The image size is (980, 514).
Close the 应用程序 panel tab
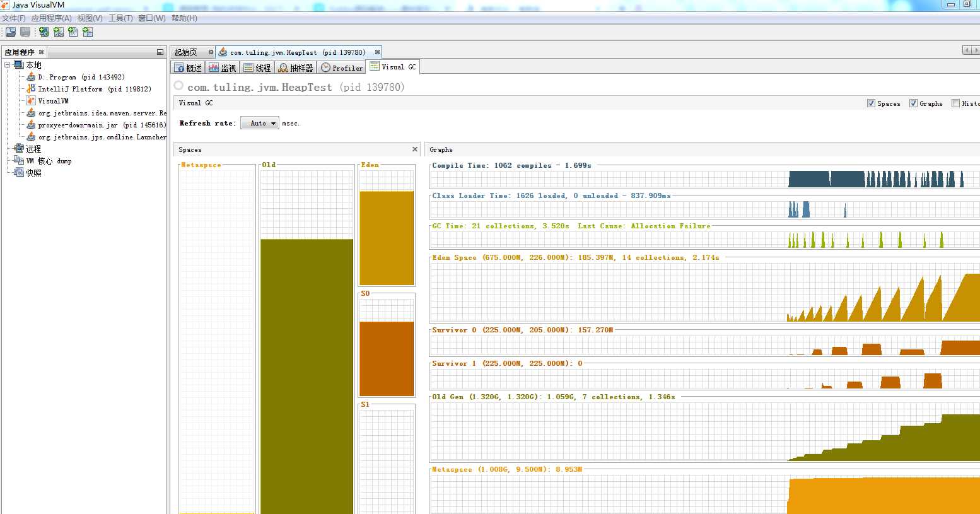click(42, 52)
